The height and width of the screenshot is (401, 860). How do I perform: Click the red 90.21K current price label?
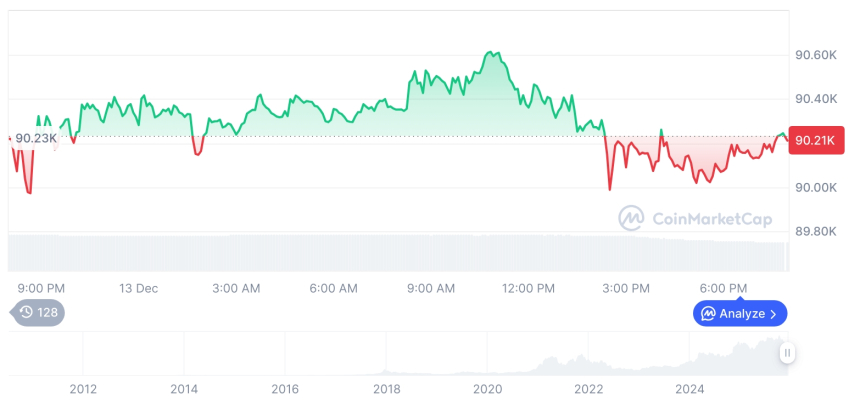817,140
